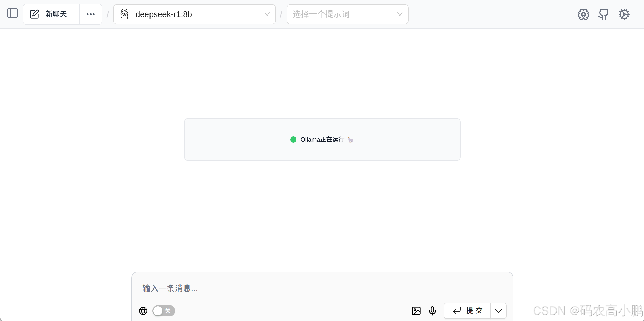Click the new chat pencil icon
644x321 pixels.
(x=34, y=14)
